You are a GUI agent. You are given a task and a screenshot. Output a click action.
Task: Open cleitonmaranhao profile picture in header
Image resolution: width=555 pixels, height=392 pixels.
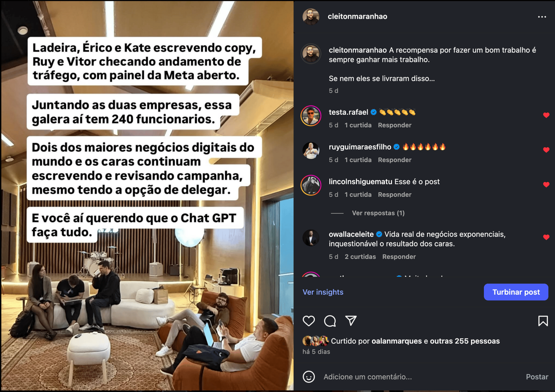(311, 16)
